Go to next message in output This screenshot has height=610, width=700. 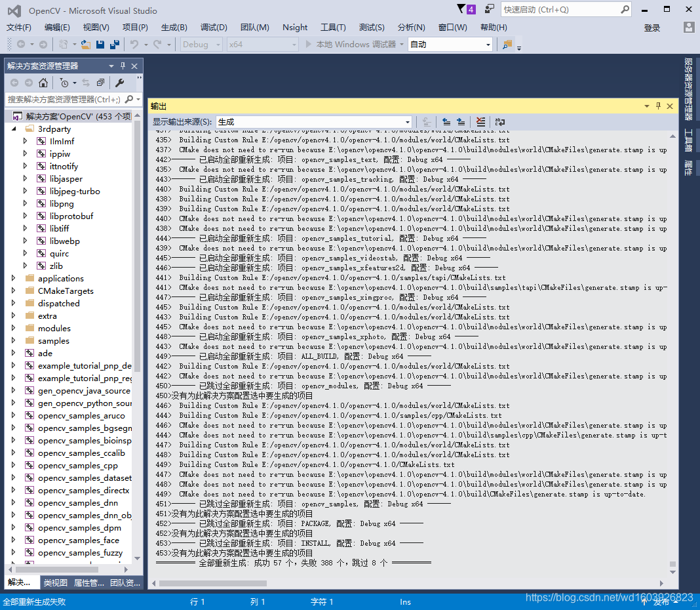461,121
